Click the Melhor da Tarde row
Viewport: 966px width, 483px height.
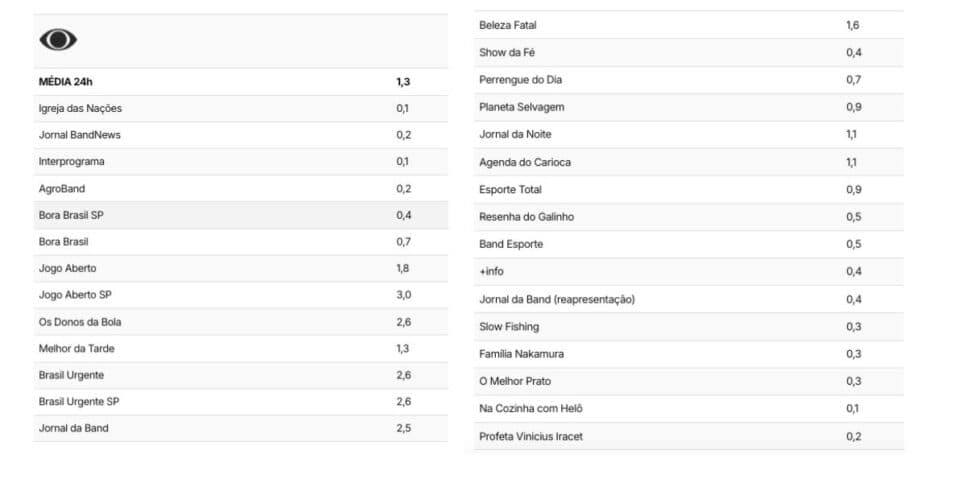(241, 349)
